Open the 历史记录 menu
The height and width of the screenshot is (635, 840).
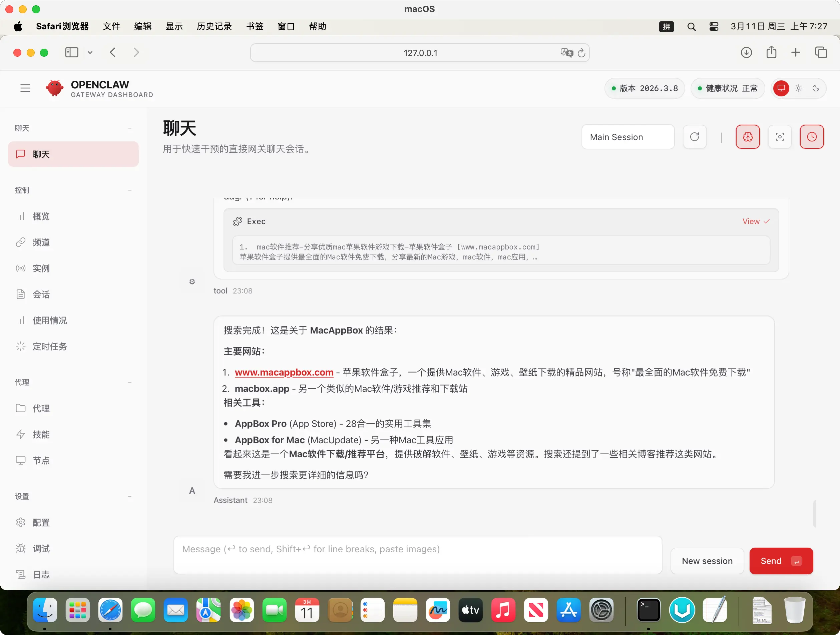click(x=214, y=26)
